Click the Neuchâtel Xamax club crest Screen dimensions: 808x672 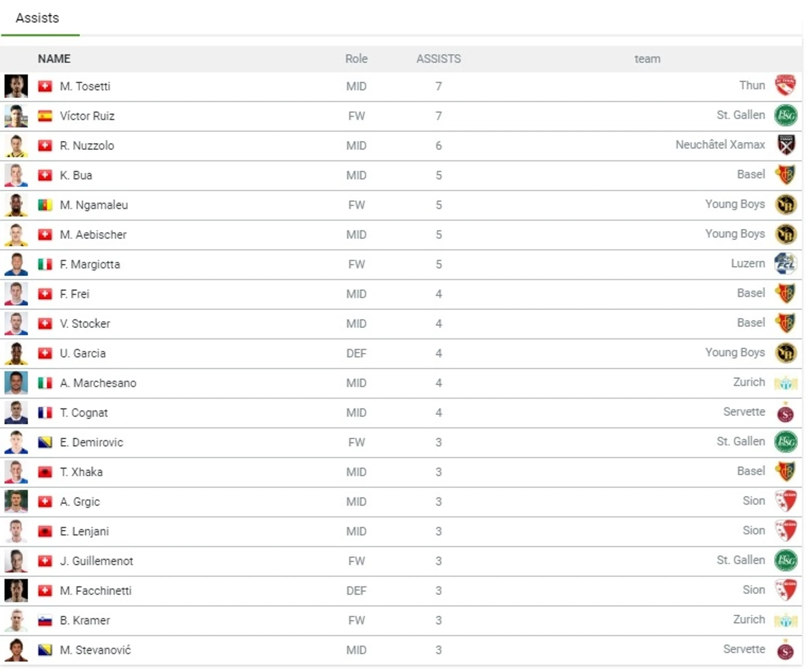pyautogui.click(x=785, y=145)
